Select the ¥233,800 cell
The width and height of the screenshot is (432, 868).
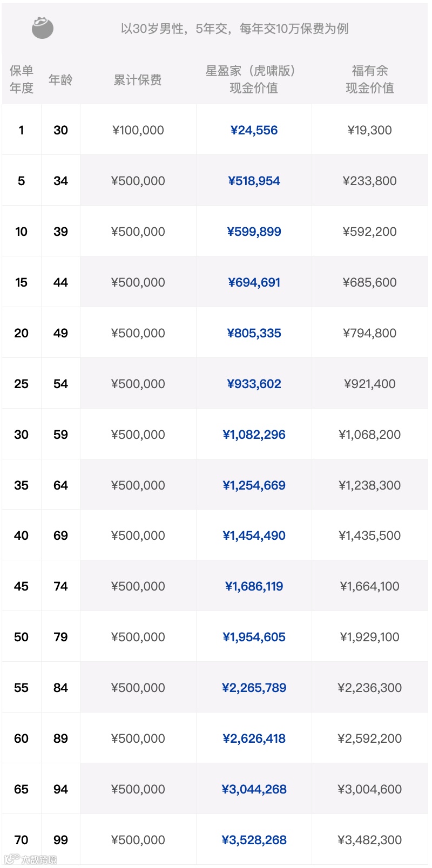point(370,181)
